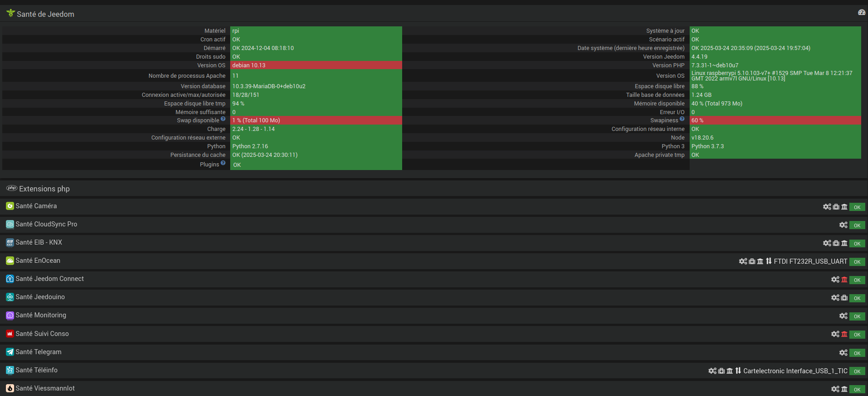Select the 'Python 3.7.3' value cell
The image size is (868, 396).
click(775, 146)
